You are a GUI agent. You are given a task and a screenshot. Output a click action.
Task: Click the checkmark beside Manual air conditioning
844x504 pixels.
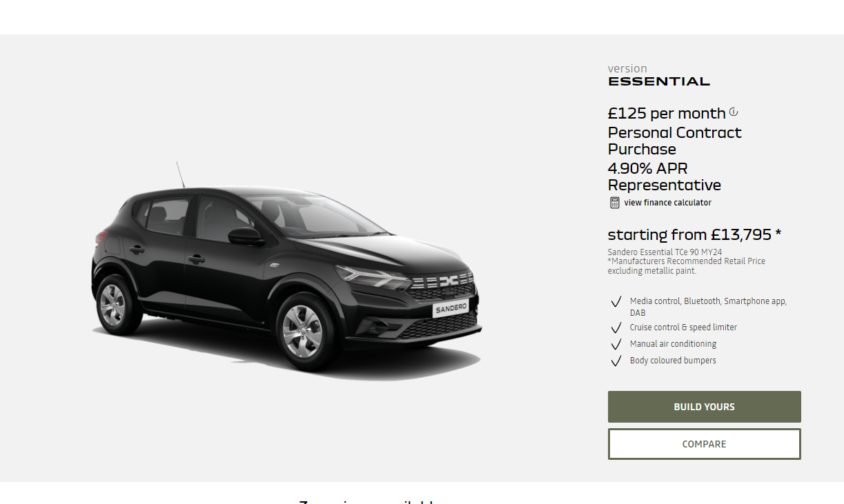[616, 345]
